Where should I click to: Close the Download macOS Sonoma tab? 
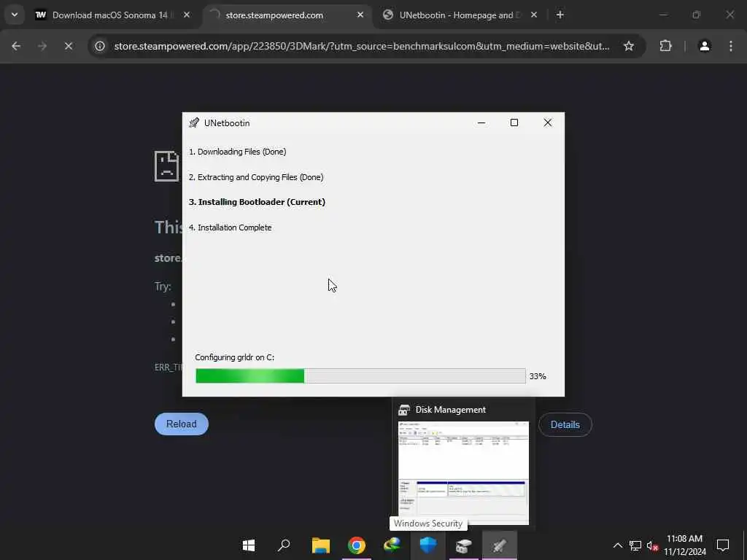coord(187,15)
